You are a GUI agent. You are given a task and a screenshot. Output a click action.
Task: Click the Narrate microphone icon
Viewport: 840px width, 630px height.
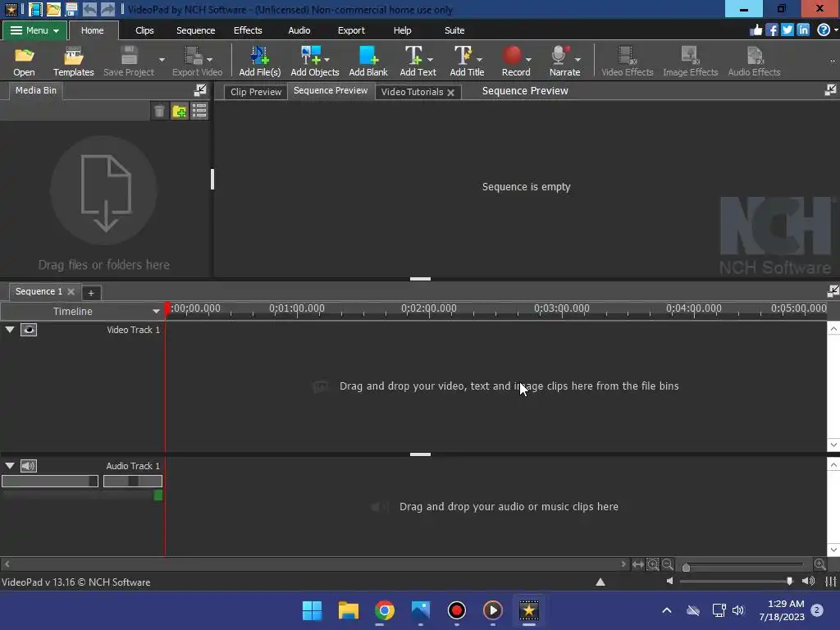[559, 55]
